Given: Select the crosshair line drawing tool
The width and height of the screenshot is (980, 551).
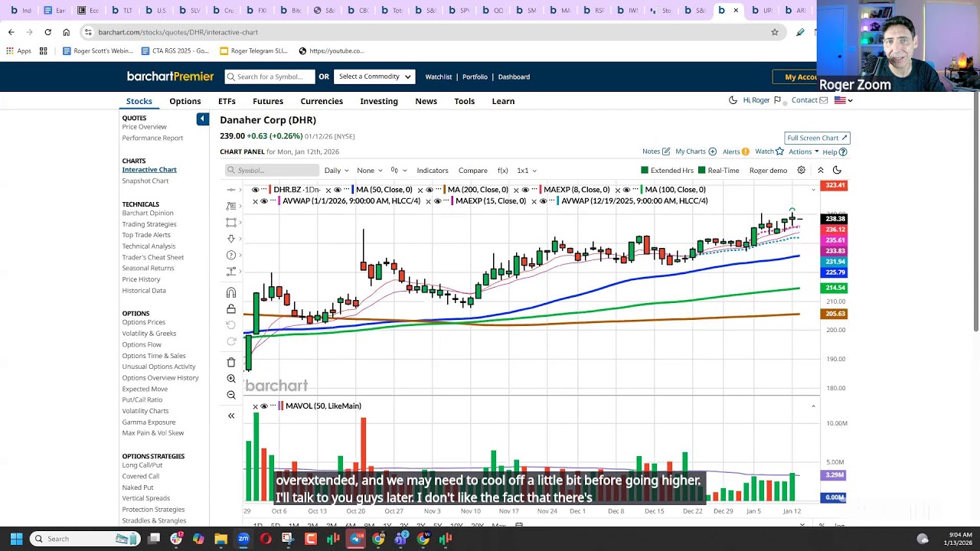Looking at the screenshot, I should pos(231,190).
